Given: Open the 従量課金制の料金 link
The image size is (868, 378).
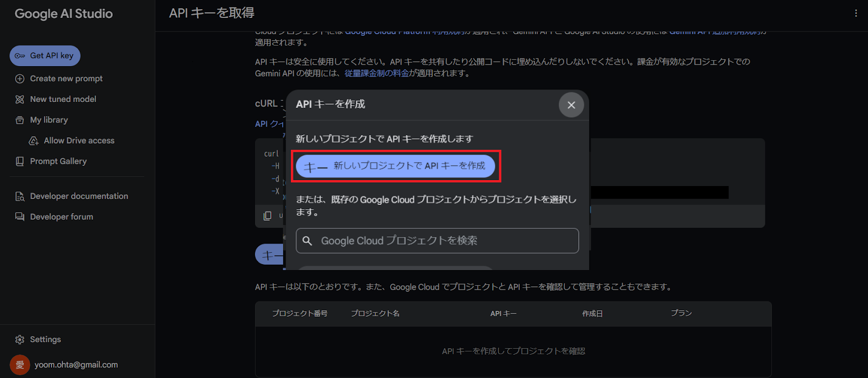Looking at the screenshot, I should click(x=376, y=73).
